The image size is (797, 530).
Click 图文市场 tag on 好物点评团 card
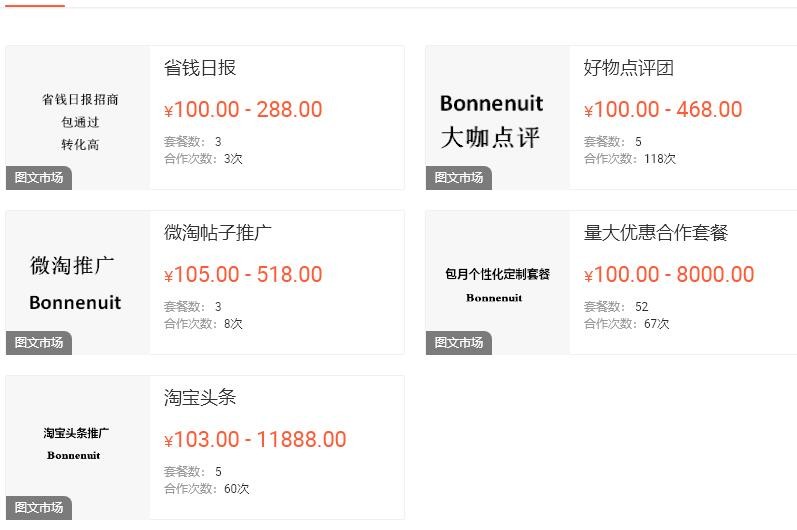459,178
